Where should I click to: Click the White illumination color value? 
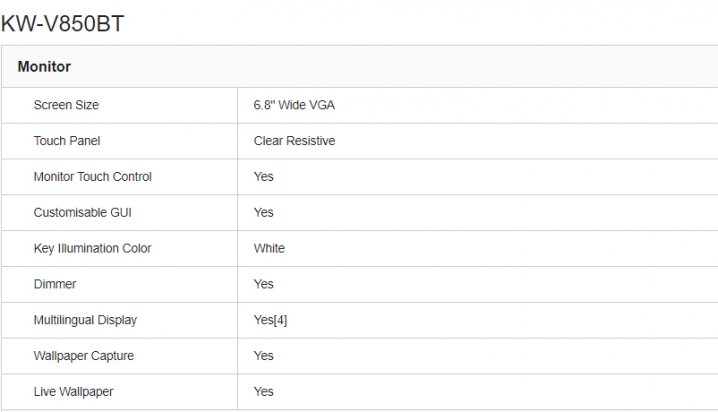tap(269, 248)
